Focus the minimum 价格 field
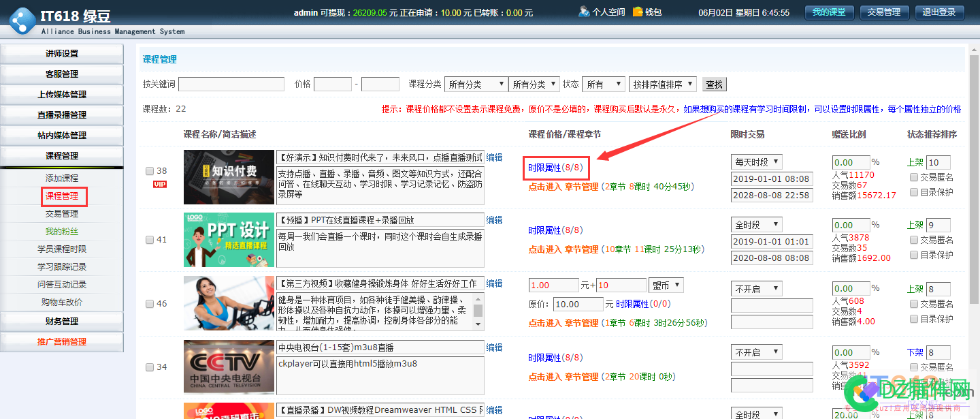Image resolution: width=980 pixels, height=419 pixels. pyautogui.click(x=333, y=84)
